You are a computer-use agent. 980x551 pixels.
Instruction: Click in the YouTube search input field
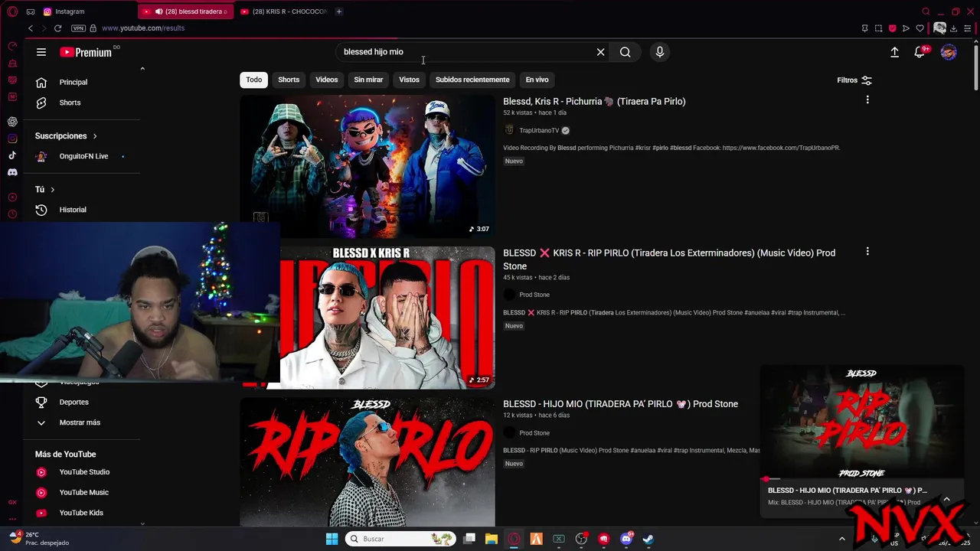coord(467,52)
